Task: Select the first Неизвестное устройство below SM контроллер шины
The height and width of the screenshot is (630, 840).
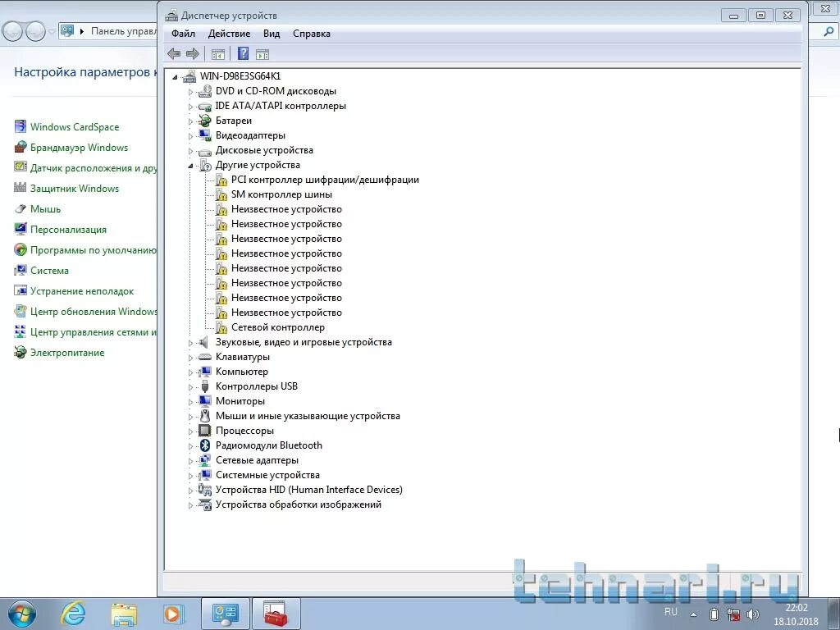Action: click(x=286, y=209)
